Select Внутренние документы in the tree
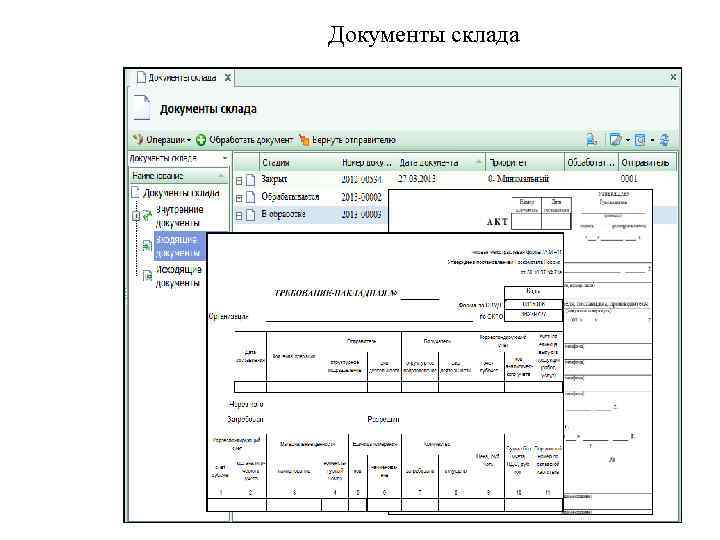 coord(179,216)
